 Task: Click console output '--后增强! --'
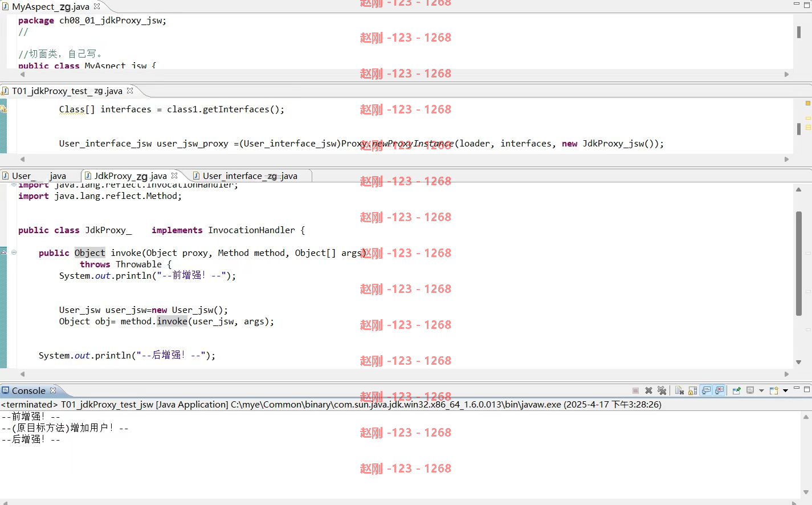pos(30,439)
